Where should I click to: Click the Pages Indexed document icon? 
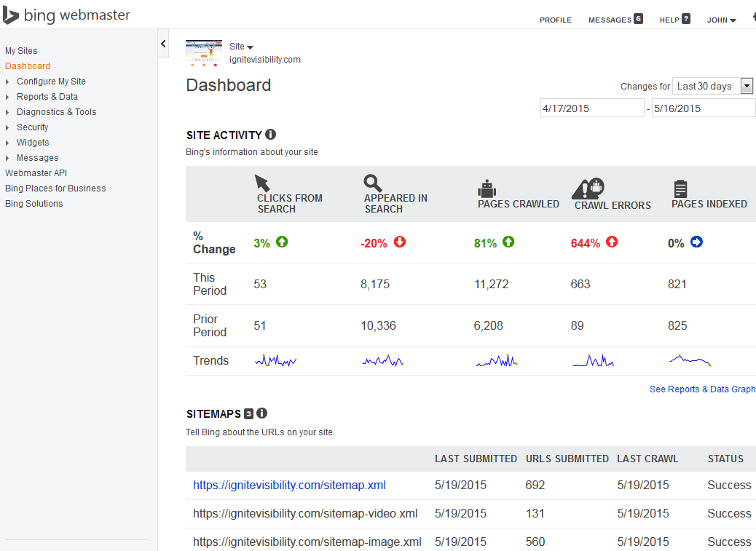tap(680, 189)
